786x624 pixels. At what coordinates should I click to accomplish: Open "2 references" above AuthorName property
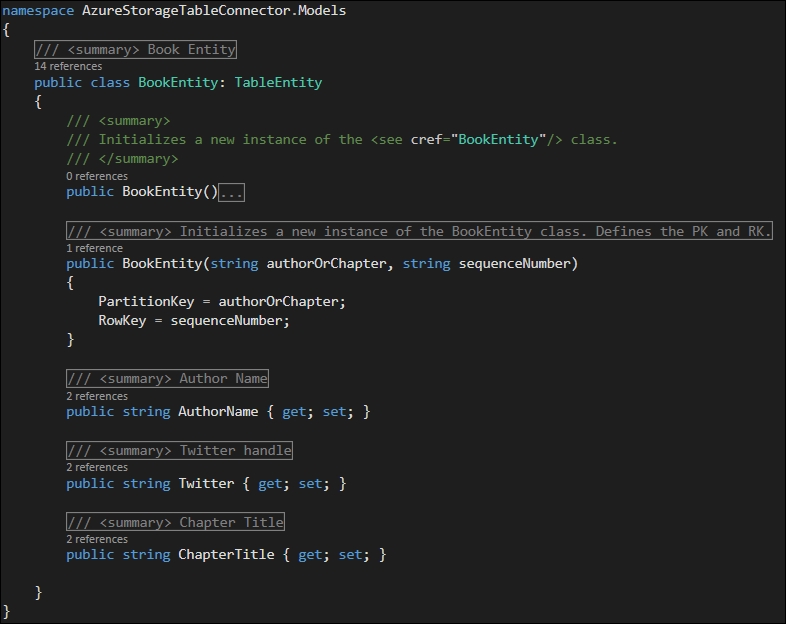pos(97,396)
